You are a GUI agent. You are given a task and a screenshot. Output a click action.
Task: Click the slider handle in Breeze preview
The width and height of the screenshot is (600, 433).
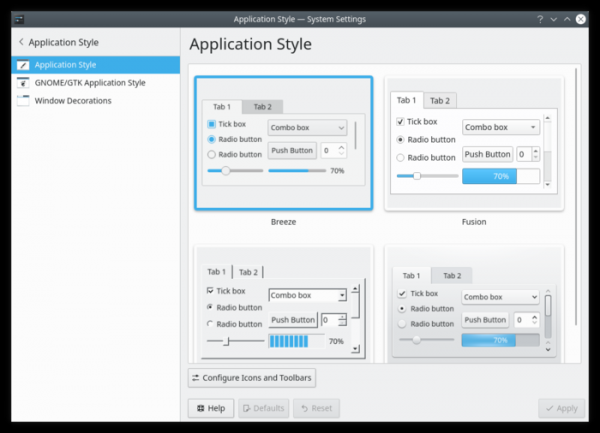(226, 171)
